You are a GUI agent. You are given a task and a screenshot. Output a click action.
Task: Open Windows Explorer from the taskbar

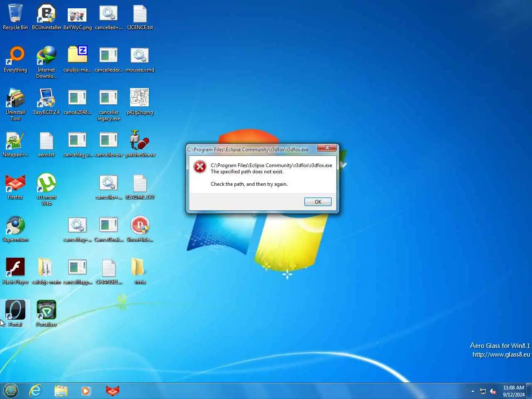point(61,391)
